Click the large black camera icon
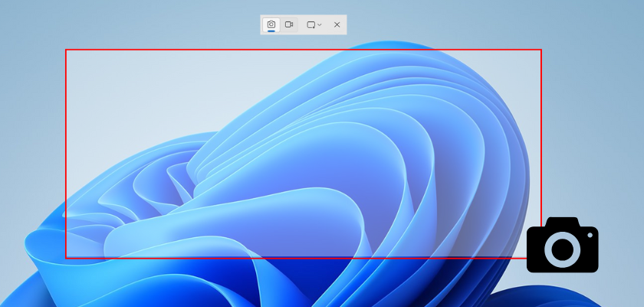This screenshot has height=307, width=644. [562, 245]
